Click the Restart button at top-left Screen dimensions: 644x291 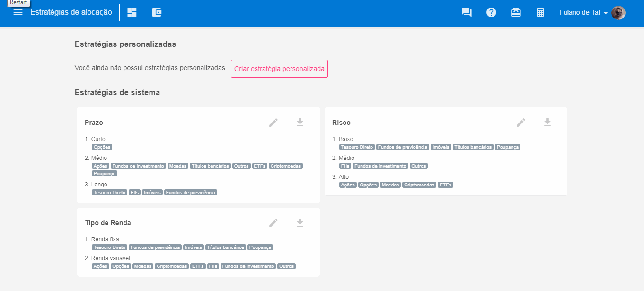[x=18, y=3]
